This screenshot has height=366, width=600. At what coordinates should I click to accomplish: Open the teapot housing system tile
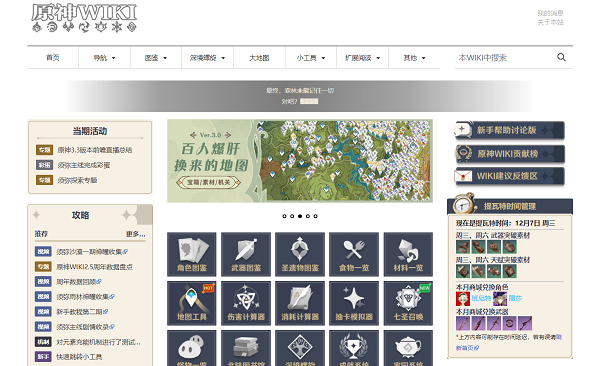pyautogui.click(x=408, y=348)
